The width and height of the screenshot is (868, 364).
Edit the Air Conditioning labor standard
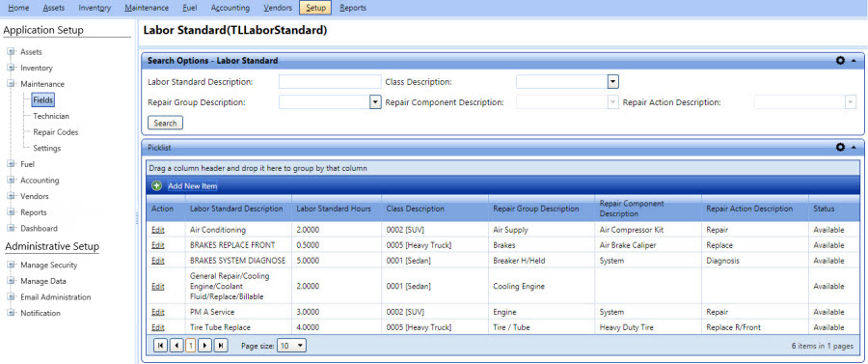point(158,230)
